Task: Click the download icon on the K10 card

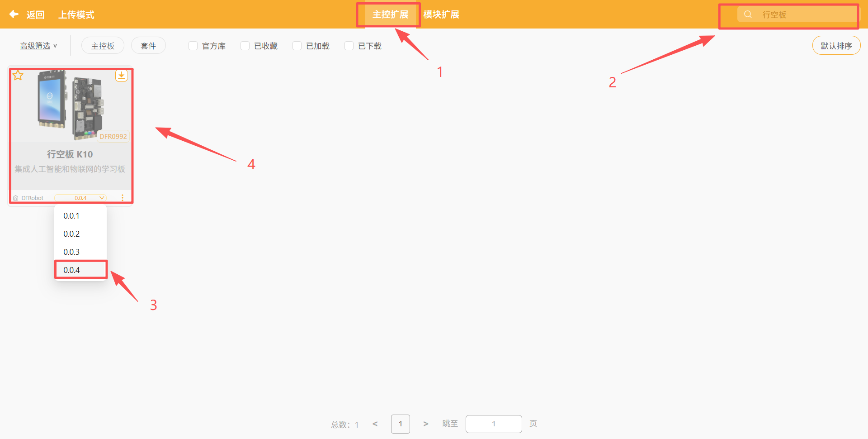Action: click(121, 76)
